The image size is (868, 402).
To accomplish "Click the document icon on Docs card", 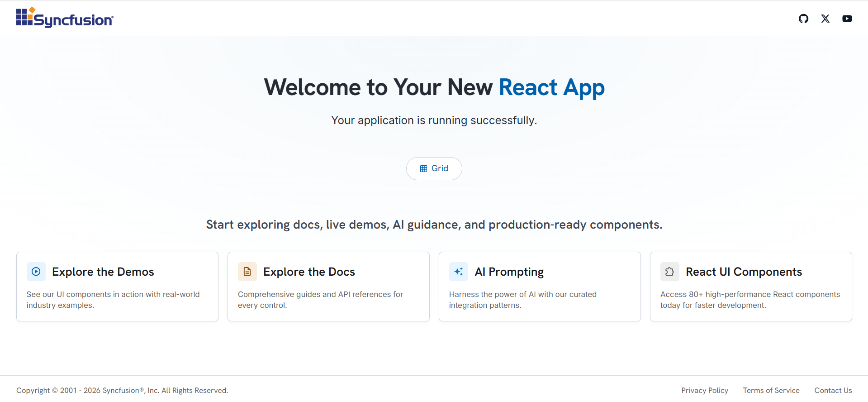I will click(247, 272).
